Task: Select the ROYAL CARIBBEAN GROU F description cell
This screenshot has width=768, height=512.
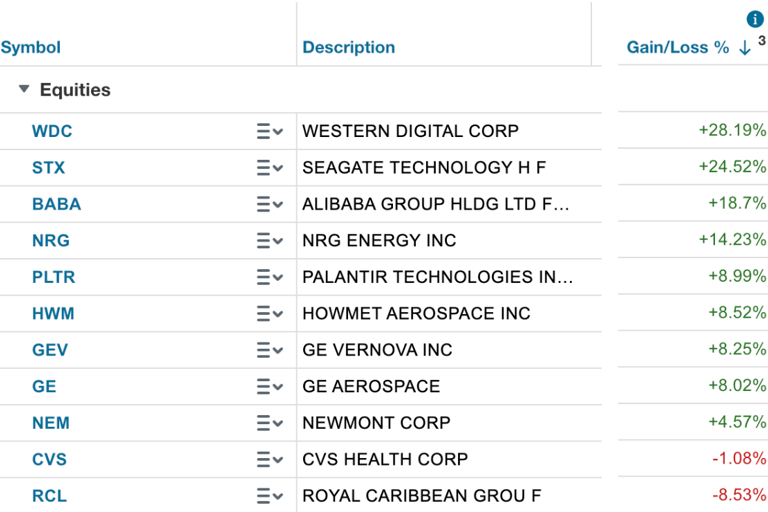Action: coord(448,496)
